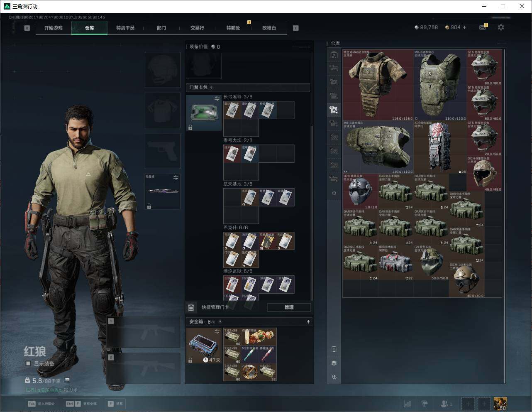Open the 部门 tab

161,28
